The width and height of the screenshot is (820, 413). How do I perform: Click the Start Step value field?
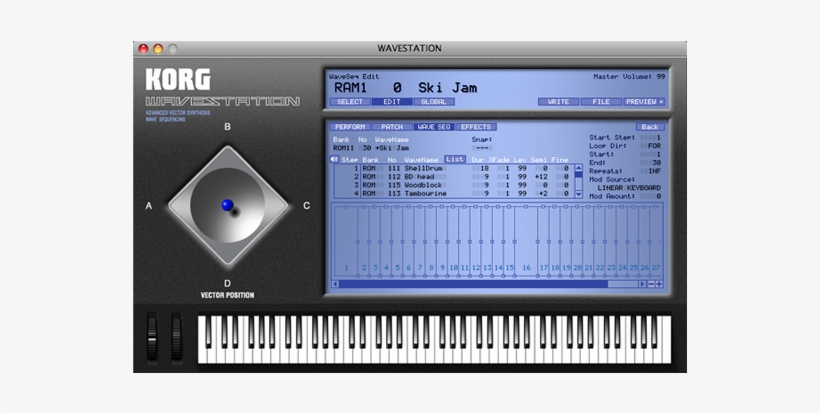pos(651,137)
